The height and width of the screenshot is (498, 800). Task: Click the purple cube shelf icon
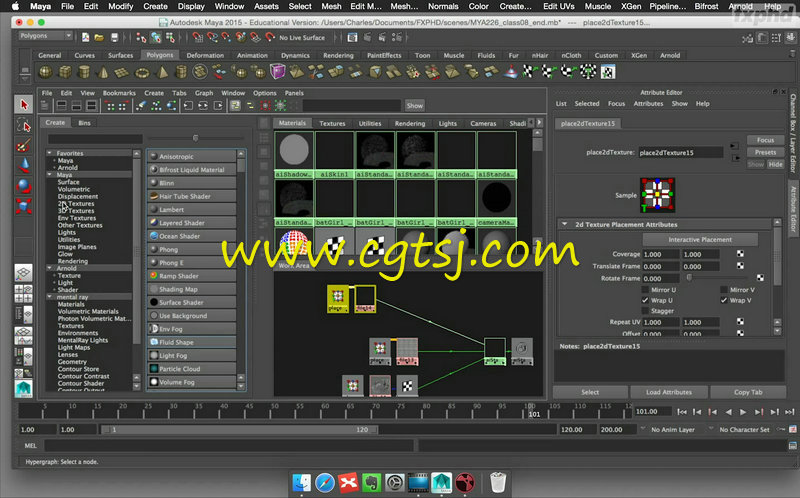point(278,72)
